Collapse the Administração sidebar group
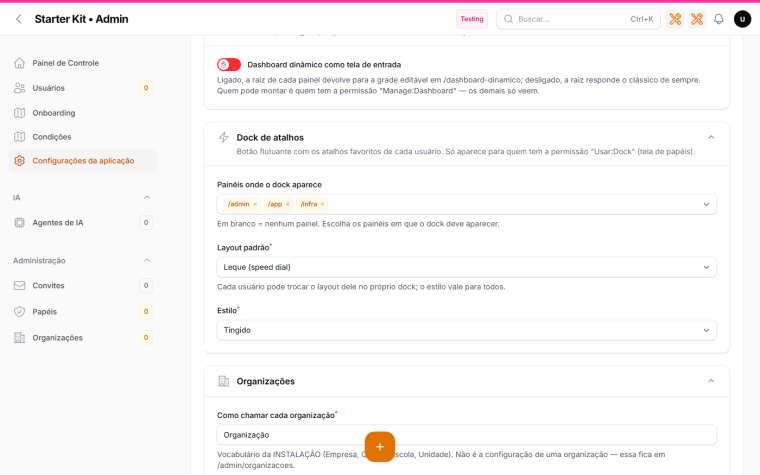The width and height of the screenshot is (760, 475). [147, 260]
